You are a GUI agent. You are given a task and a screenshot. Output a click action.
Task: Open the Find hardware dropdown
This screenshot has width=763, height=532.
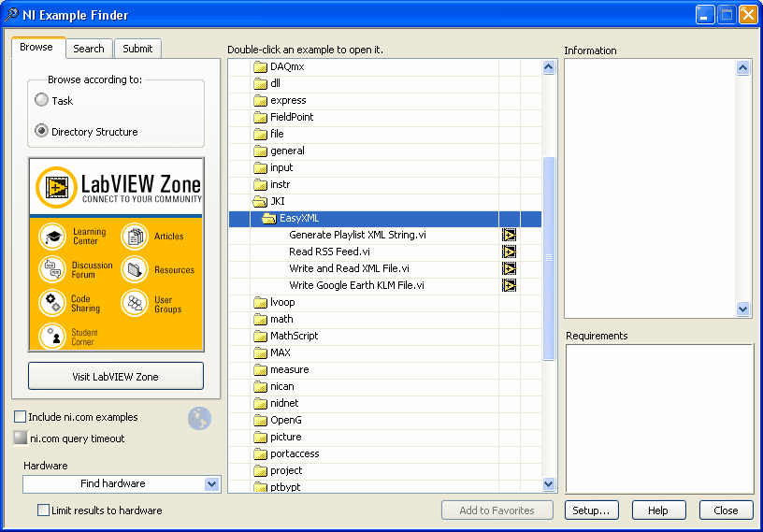pos(211,483)
